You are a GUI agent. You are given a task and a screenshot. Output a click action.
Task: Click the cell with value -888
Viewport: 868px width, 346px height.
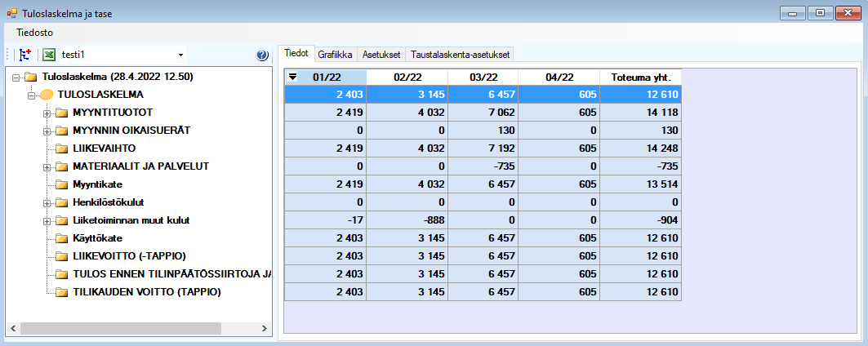(407, 220)
